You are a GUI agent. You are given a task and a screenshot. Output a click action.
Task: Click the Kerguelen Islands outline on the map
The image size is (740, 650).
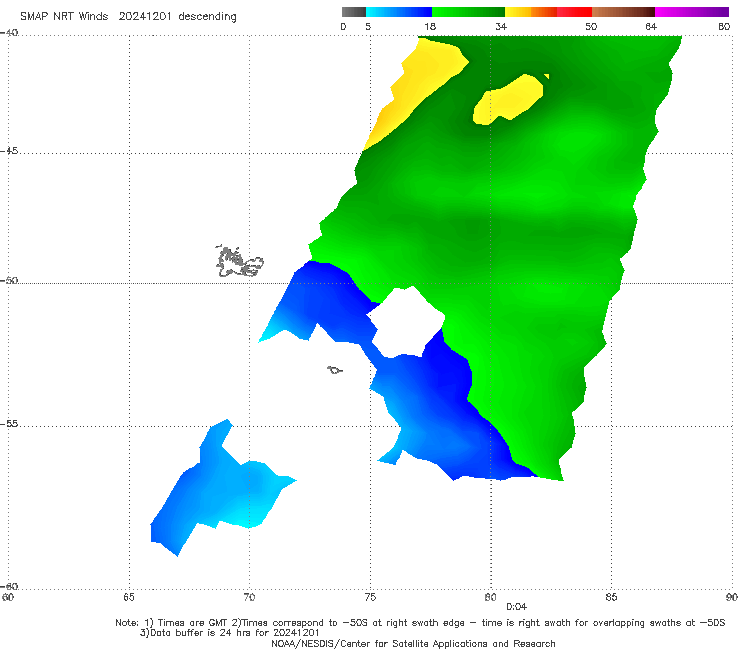click(239, 262)
